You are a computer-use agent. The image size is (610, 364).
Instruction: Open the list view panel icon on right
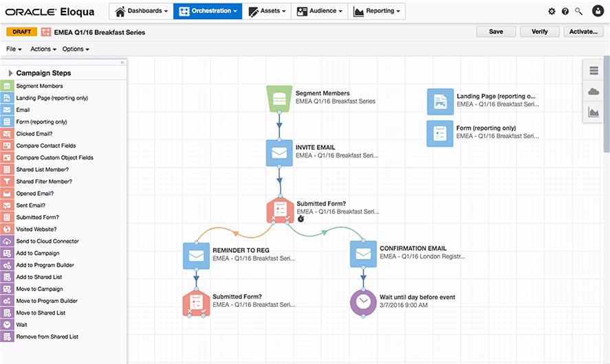pos(593,70)
